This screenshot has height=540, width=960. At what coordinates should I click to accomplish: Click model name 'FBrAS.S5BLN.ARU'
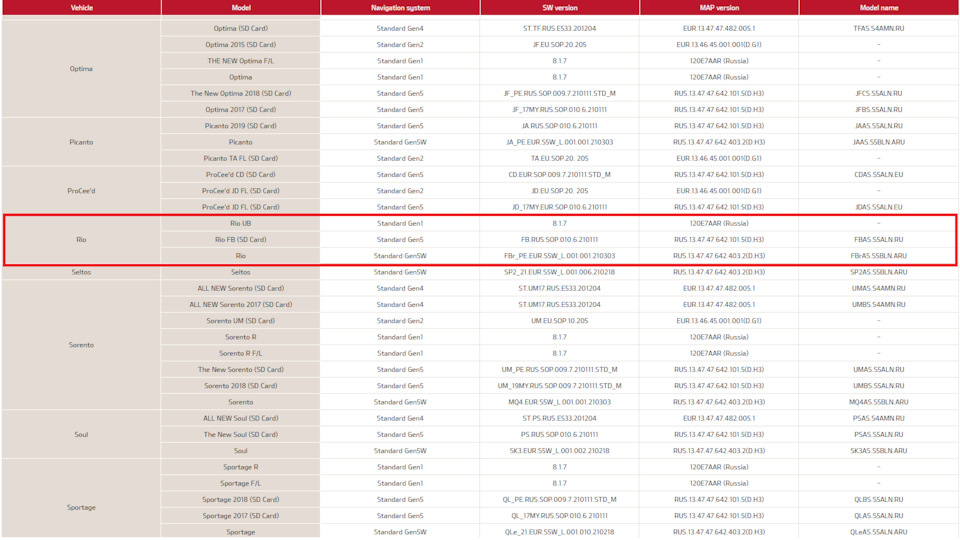coord(879,256)
